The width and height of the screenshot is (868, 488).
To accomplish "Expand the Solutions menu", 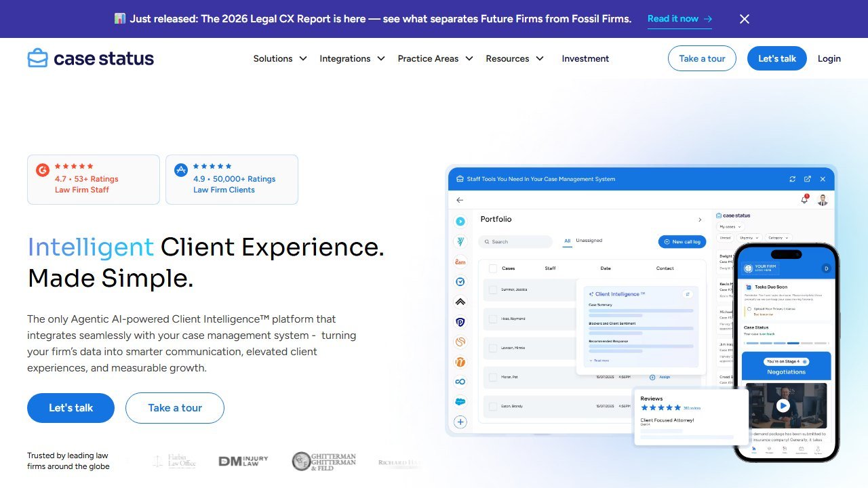I will (x=280, y=59).
